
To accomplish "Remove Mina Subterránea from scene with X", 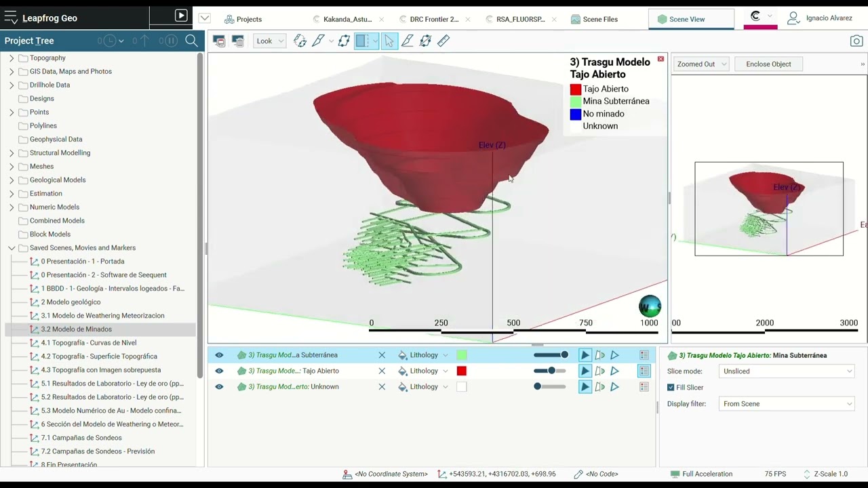I will tap(382, 355).
